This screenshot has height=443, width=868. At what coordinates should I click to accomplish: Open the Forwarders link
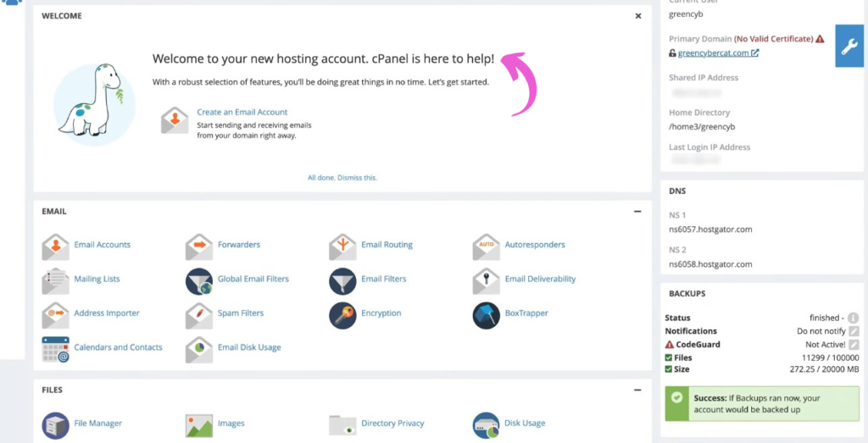(x=238, y=245)
